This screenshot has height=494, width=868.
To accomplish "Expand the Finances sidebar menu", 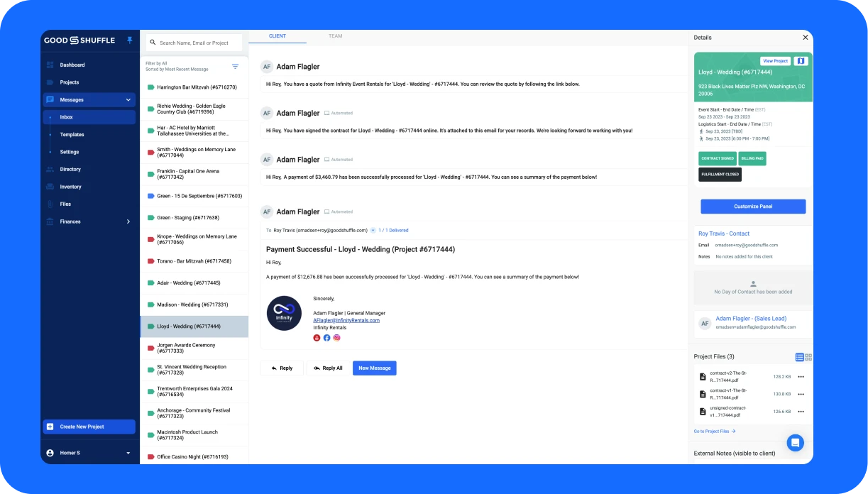I will 128,221.
